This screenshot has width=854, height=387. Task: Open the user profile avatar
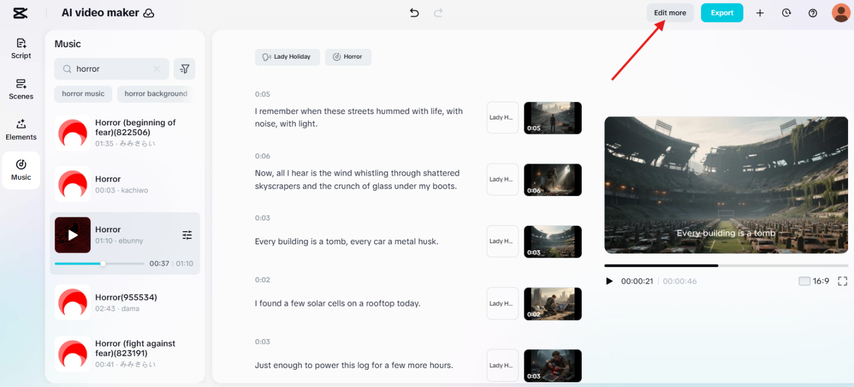pyautogui.click(x=841, y=13)
